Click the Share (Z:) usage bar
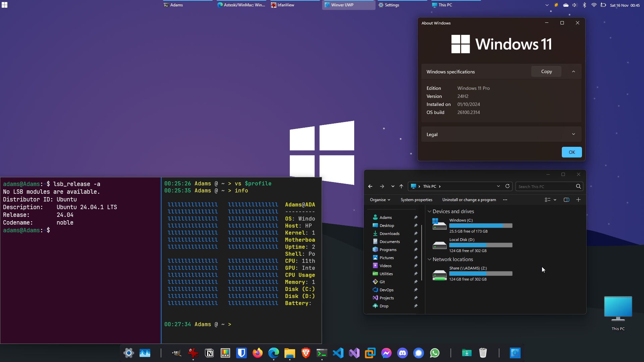 [481, 274]
